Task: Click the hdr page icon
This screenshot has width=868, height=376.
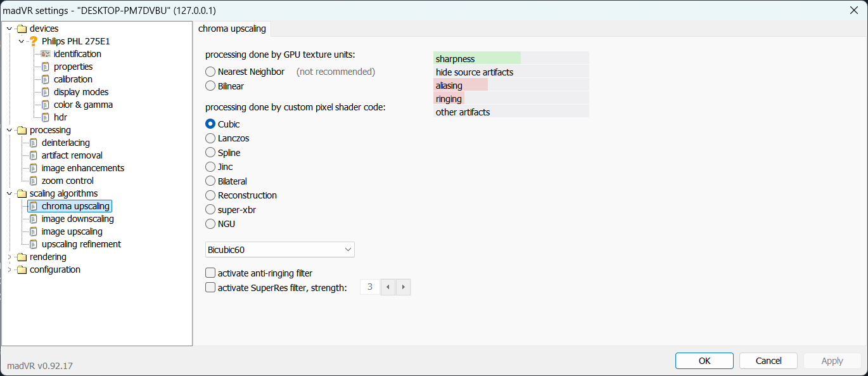Action: [x=46, y=117]
